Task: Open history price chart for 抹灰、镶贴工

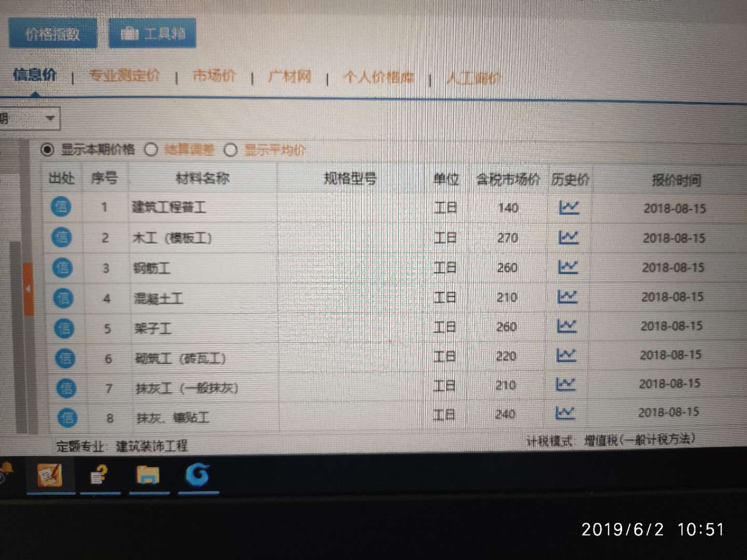Action: [x=565, y=413]
